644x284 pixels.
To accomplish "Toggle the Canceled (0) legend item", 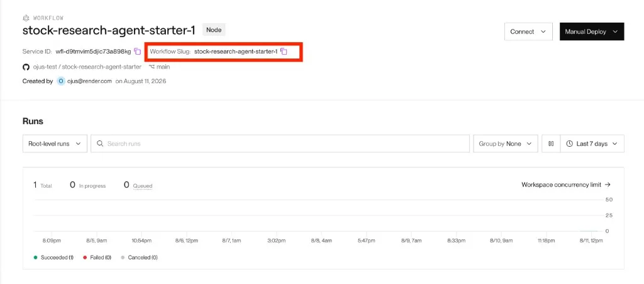I will [139, 258].
